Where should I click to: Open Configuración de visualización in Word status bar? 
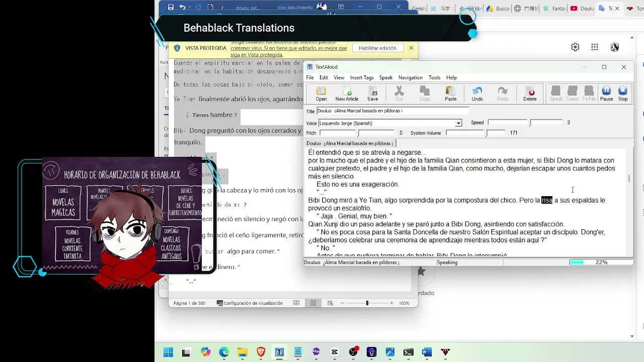point(250,303)
